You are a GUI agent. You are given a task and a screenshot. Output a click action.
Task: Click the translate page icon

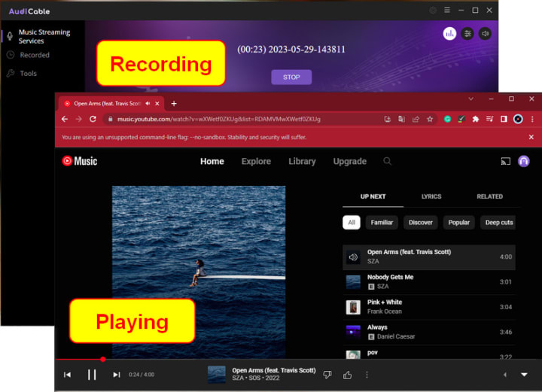click(x=401, y=119)
